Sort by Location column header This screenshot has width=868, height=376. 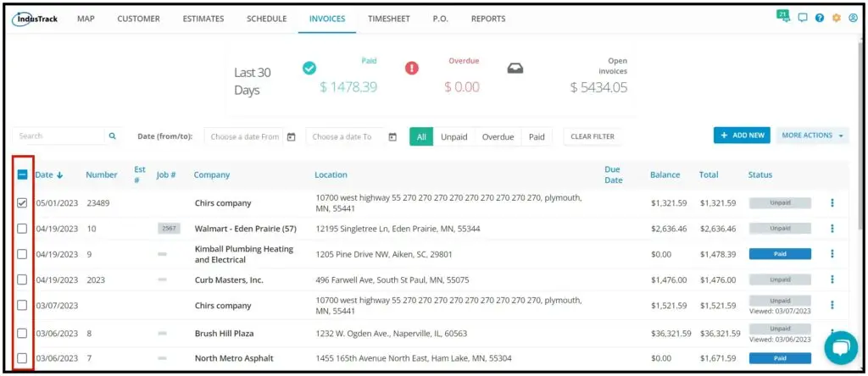331,174
